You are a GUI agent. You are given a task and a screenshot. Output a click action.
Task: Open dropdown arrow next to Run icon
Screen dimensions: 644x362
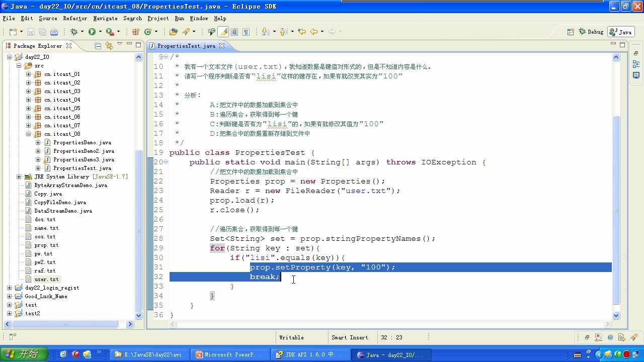tap(100, 32)
